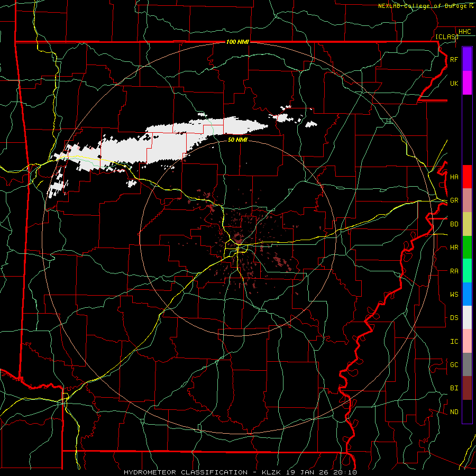Click the RF purple legend swatch
The width and height of the screenshot is (476, 476).
467,59
